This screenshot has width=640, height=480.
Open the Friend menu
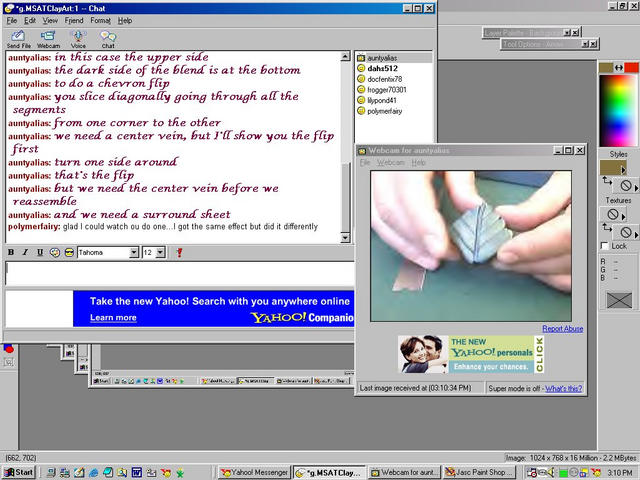[74, 20]
